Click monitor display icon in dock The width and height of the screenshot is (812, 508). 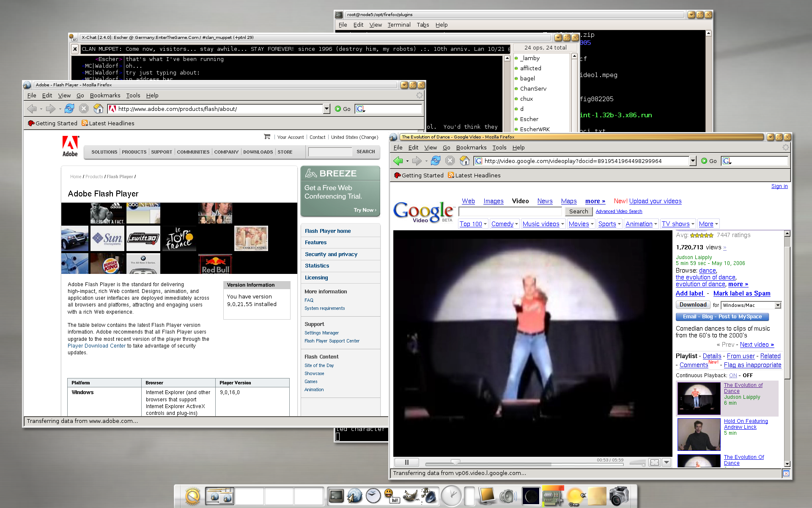pyautogui.click(x=486, y=496)
